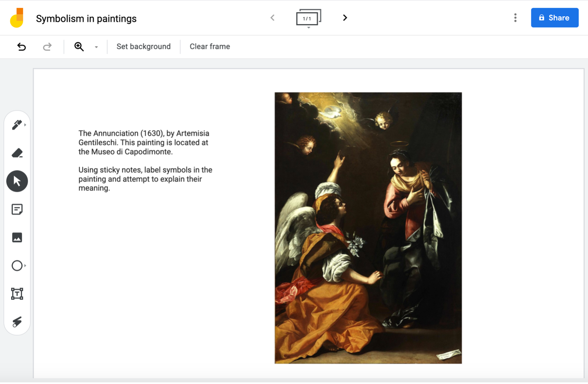Go to next frame arrow
Image resolution: width=588 pixels, height=384 pixels.
coord(345,18)
